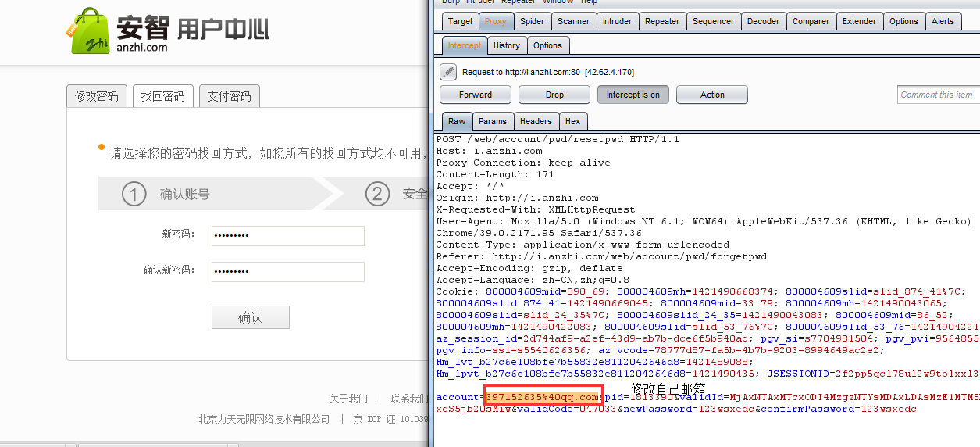This screenshot has height=447, width=980.
Task: Select the Intercept sub-tab
Action: 465,45
